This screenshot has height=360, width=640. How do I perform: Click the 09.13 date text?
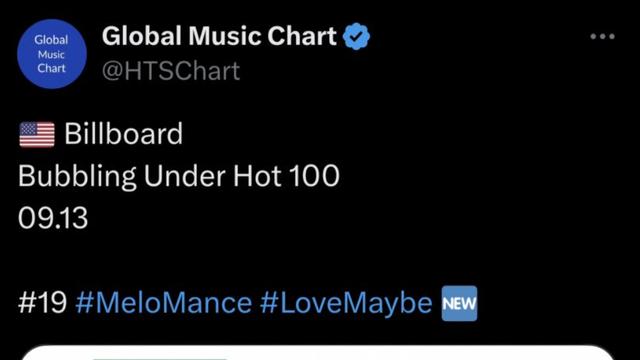[x=53, y=218]
